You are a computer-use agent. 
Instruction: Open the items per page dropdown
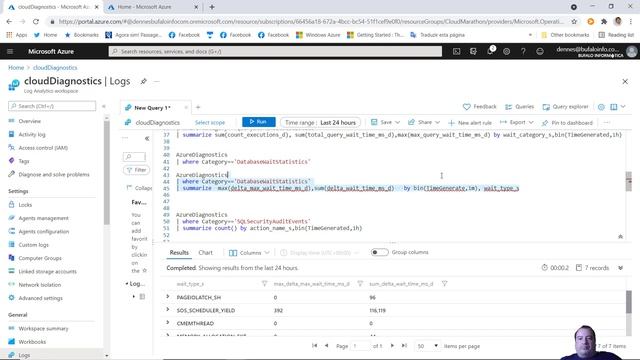427,346
